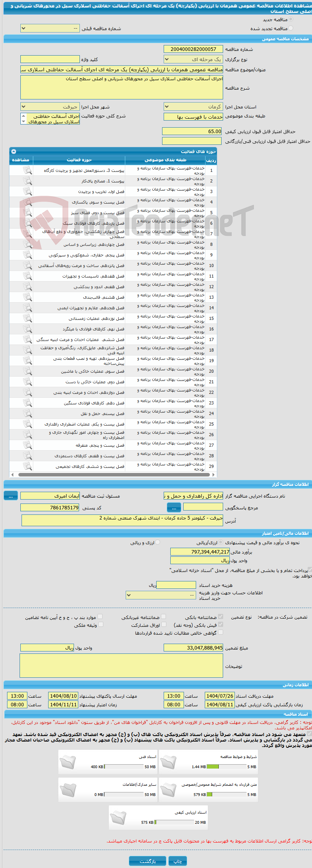Open view icon for row 29 activity

(27, 466)
